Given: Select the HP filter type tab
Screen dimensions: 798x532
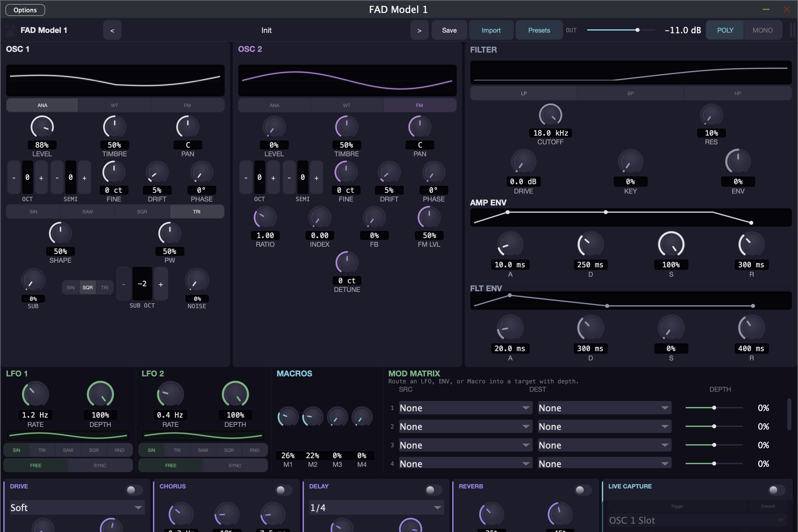Looking at the screenshot, I should pos(737,93).
